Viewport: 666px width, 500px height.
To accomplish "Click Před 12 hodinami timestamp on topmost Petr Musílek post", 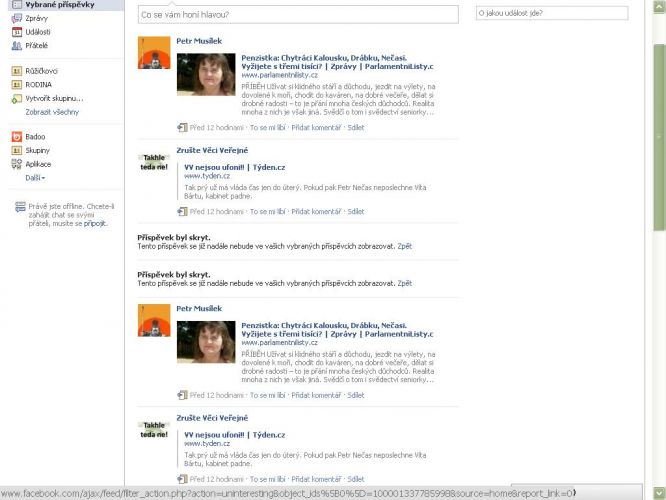I will 217,127.
